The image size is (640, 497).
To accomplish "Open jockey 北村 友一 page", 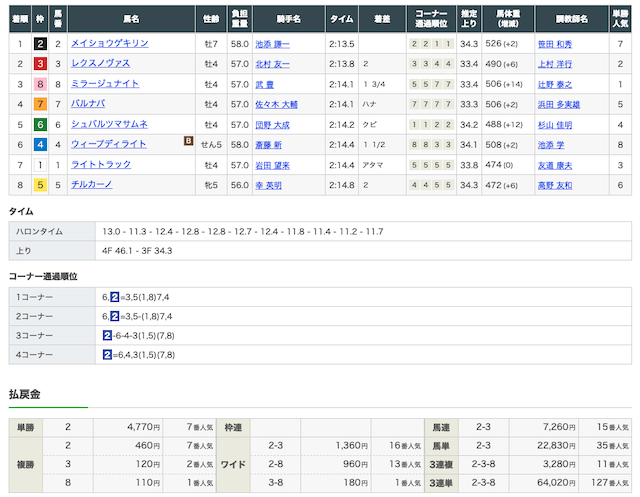I will pos(273,64).
